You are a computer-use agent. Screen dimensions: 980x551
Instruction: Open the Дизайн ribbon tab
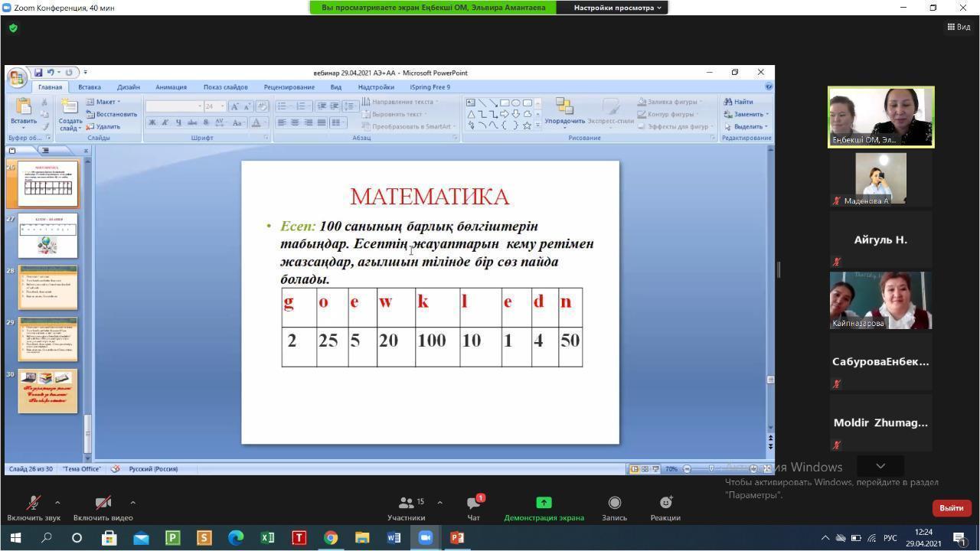(128, 87)
